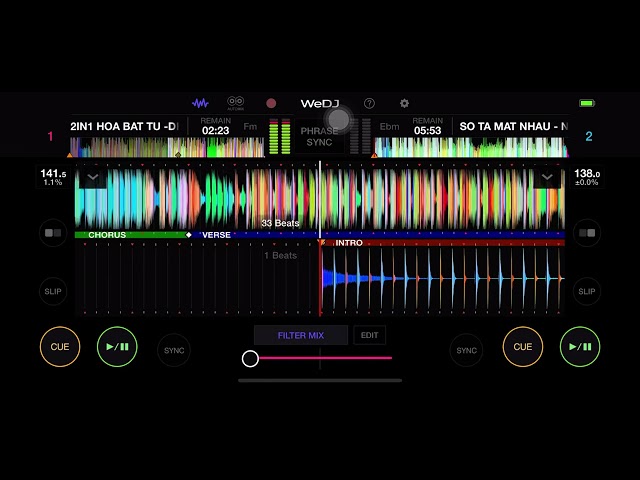The image size is (640, 480).
Task: Select the deck 2 number label
Action: pos(589,136)
